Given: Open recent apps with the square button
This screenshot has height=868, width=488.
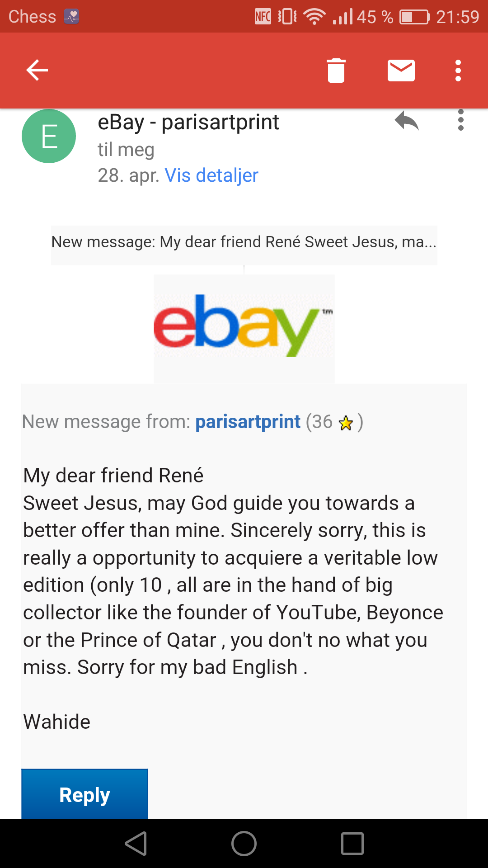Looking at the screenshot, I should tap(352, 844).
